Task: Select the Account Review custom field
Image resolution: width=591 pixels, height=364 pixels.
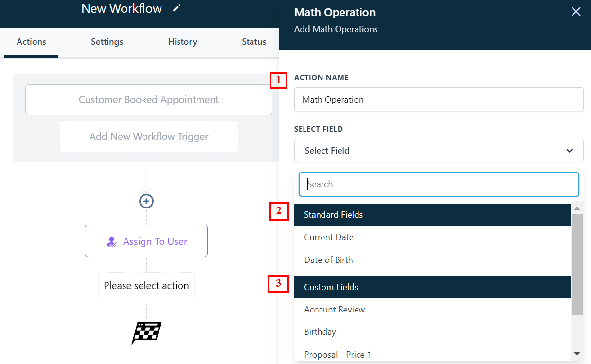Action: tap(335, 310)
